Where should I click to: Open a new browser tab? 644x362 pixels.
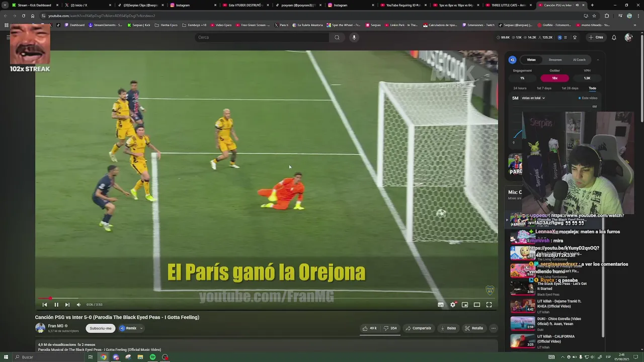tap(592, 5)
